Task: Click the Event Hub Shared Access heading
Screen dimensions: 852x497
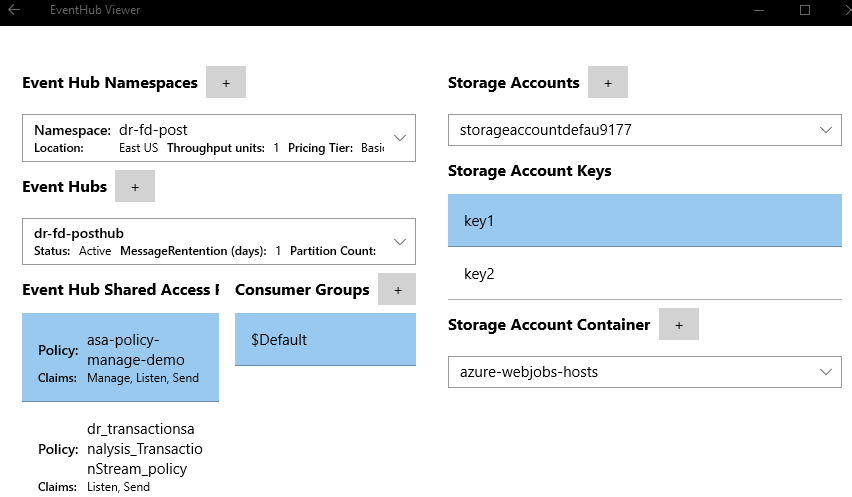Action: (x=121, y=290)
